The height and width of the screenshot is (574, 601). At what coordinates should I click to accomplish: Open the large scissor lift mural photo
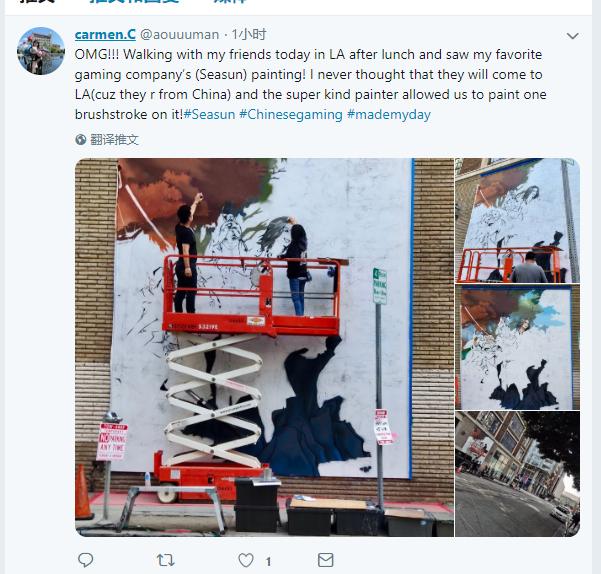[x=264, y=347]
